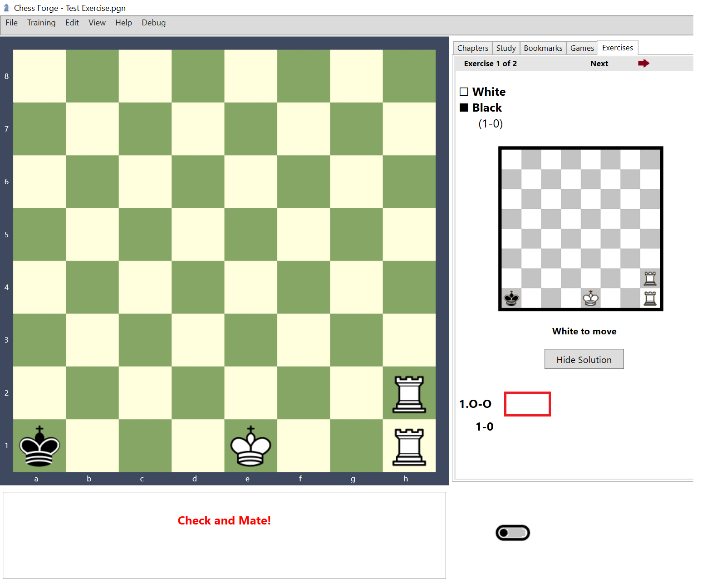This screenshot has height=588, width=707.
Task: Switch to the Chapters tab
Action: tap(473, 48)
